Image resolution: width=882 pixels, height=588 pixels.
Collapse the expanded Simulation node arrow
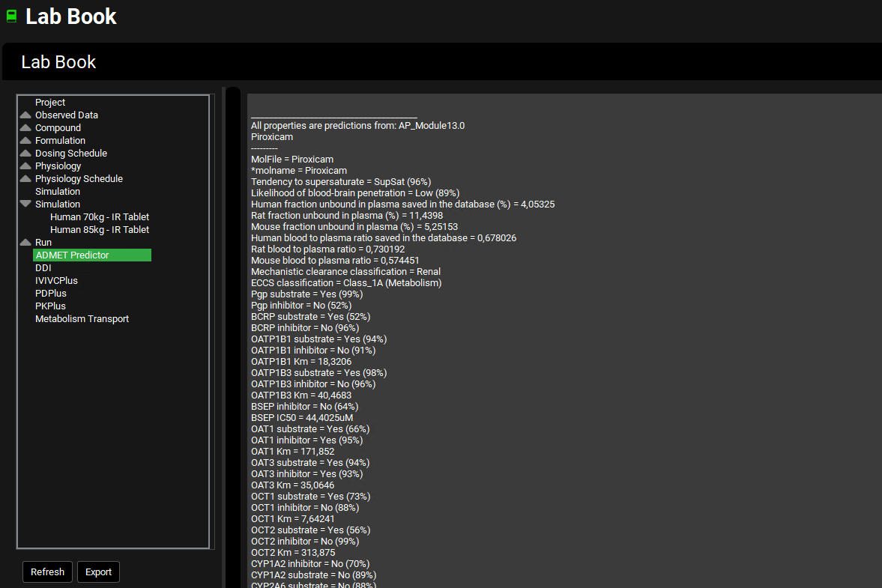coord(25,204)
